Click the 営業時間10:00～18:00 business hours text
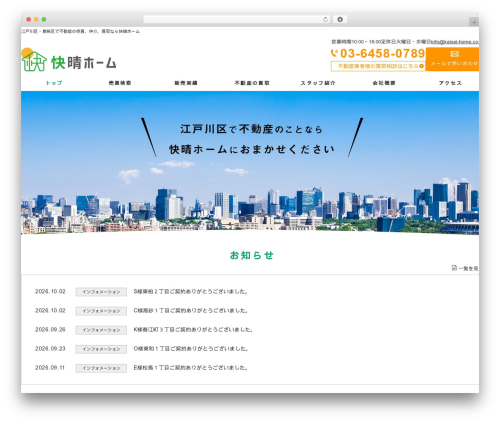Viewport: 500px width, 423px height. click(x=356, y=42)
